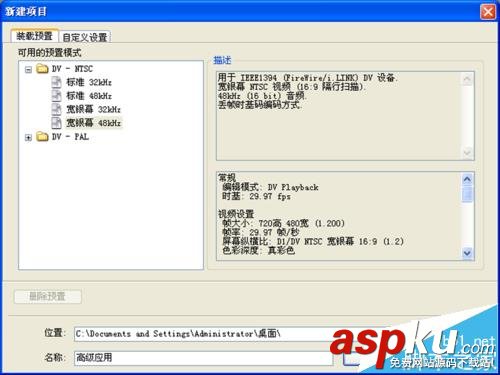
Task: Click the '48kHz (16 bit) 音频' description line
Action: pos(262,96)
